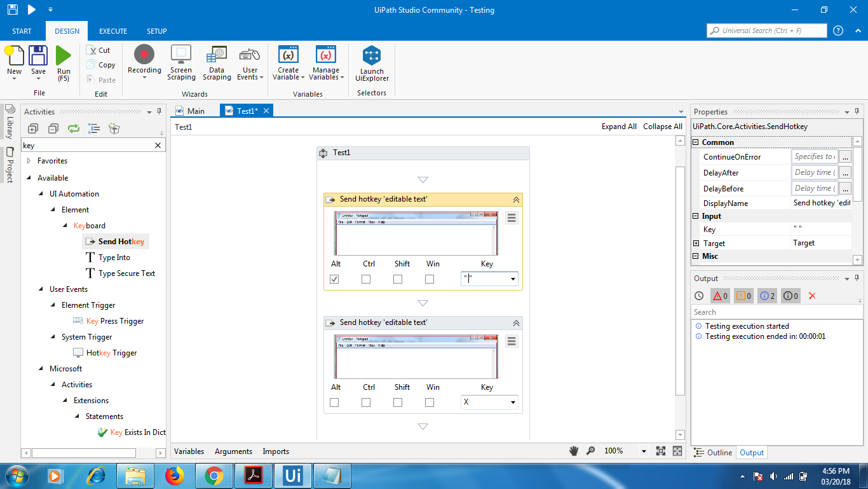Collapse the Common properties section

point(695,142)
